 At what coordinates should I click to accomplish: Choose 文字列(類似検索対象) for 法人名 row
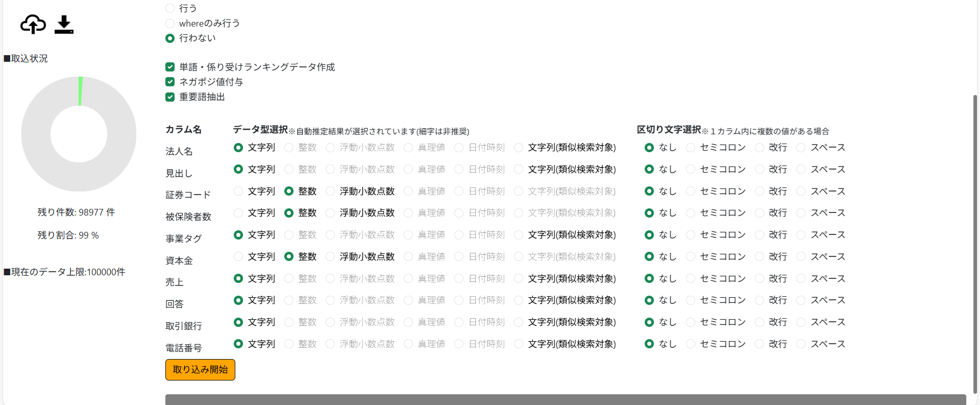click(519, 148)
